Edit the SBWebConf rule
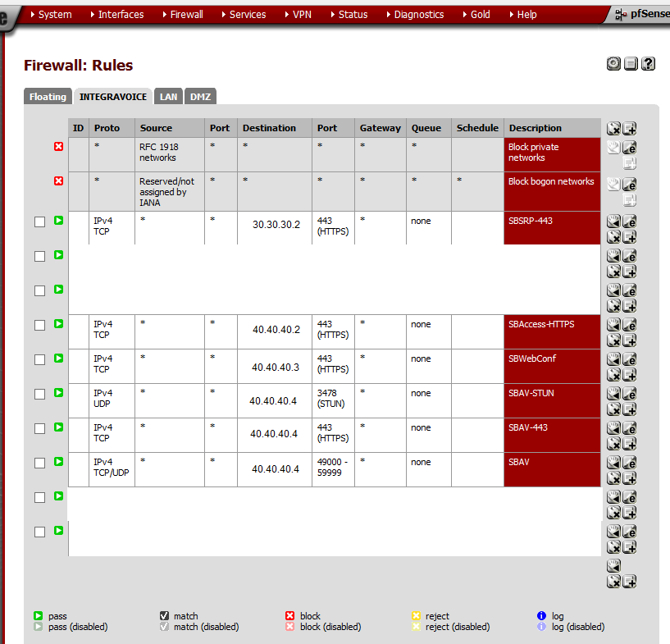670x644 pixels. (x=630, y=359)
